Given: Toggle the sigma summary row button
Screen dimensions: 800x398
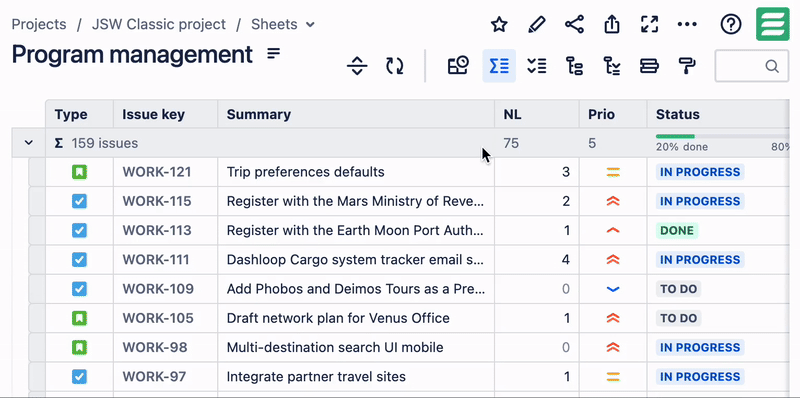Looking at the screenshot, I should [499, 66].
